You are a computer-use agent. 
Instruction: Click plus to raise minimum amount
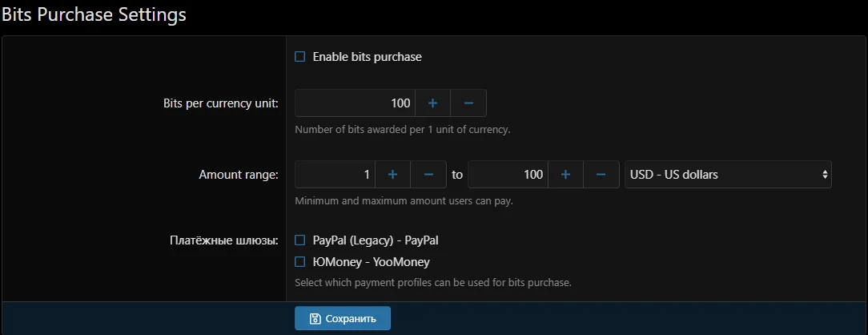point(392,175)
